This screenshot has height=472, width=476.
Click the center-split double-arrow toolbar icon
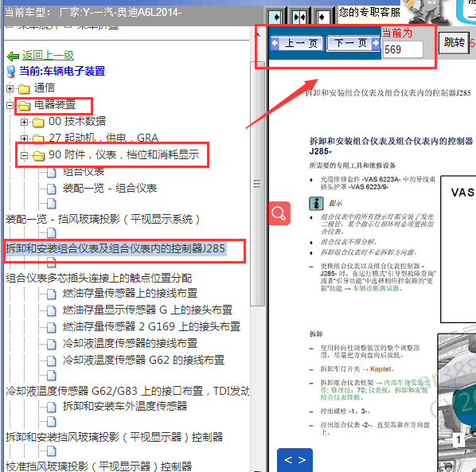tap(298, 17)
